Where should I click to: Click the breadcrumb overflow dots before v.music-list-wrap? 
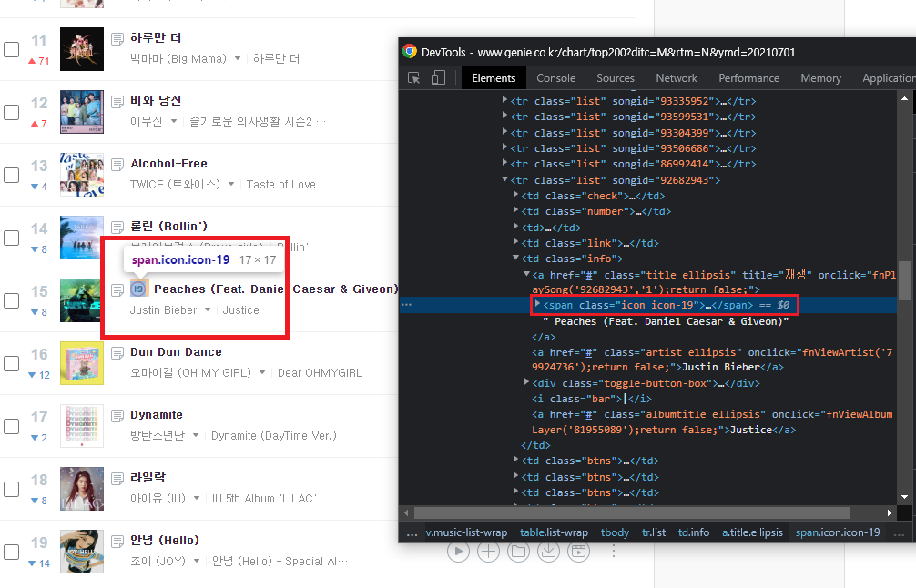tap(412, 533)
